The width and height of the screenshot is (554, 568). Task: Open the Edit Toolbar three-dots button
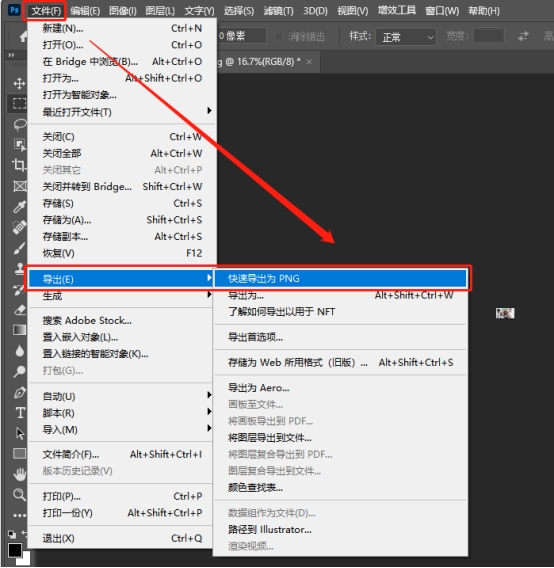click(x=19, y=515)
